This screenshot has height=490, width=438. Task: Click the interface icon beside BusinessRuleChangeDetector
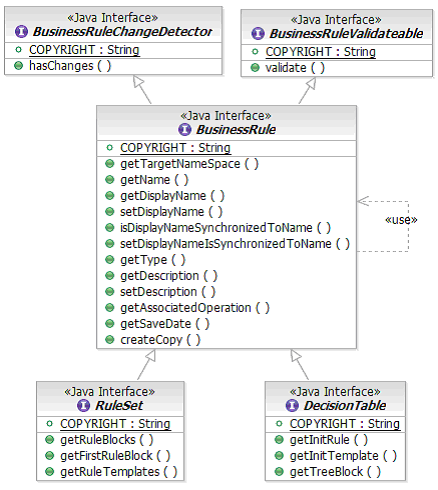21,32
